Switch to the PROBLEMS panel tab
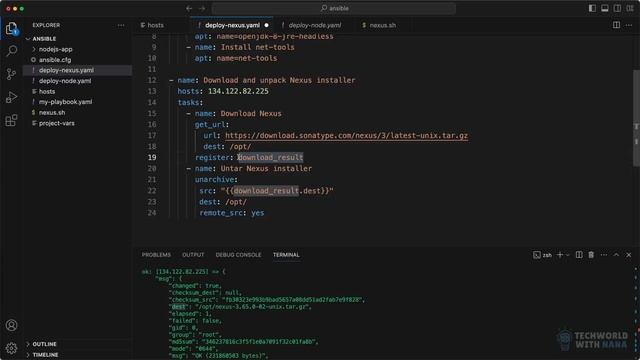This screenshot has width=640, height=360. [156, 255]
